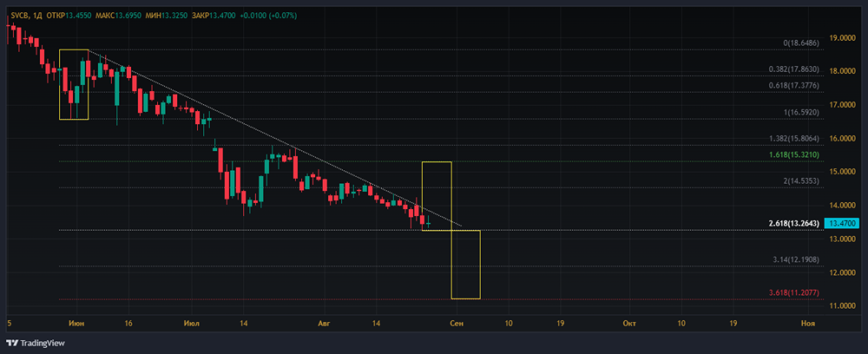
Task: Select the green 1.618(15.3210) level label
Action: coord(794,154)
